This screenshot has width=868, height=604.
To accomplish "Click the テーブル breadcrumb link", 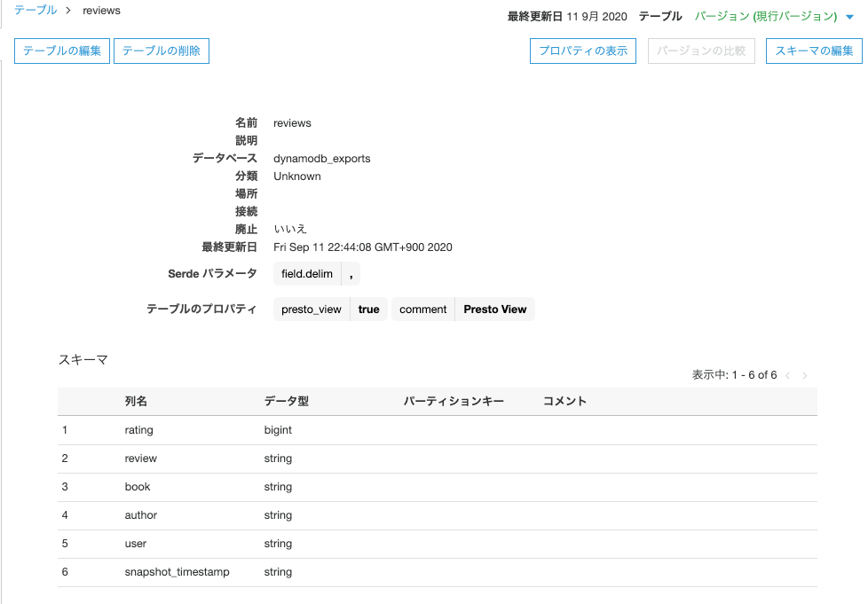I will click(34, 10).
